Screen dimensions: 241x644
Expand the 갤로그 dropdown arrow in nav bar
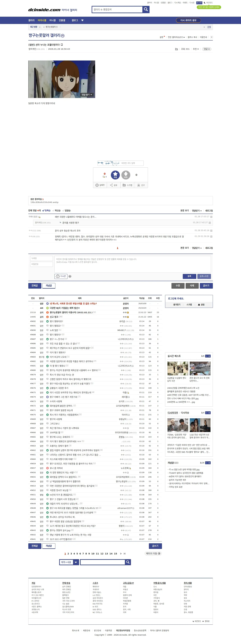coord(82,20)
